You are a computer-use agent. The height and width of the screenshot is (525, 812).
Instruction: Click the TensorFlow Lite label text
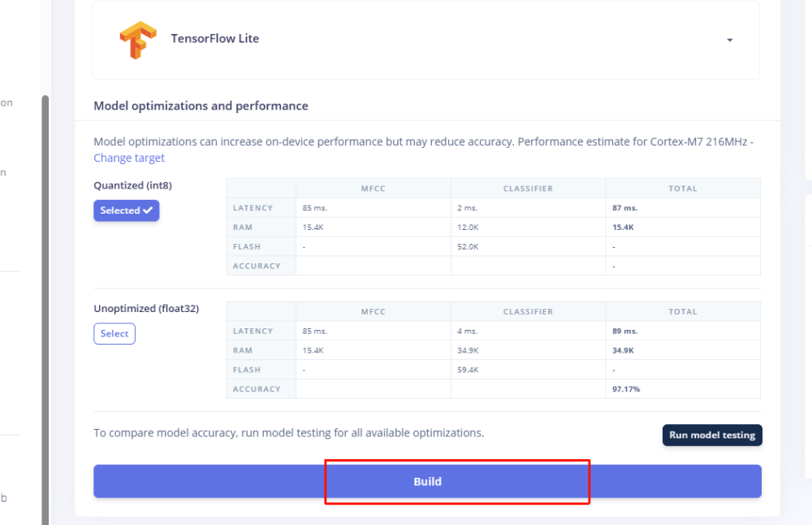click(214, 38)
